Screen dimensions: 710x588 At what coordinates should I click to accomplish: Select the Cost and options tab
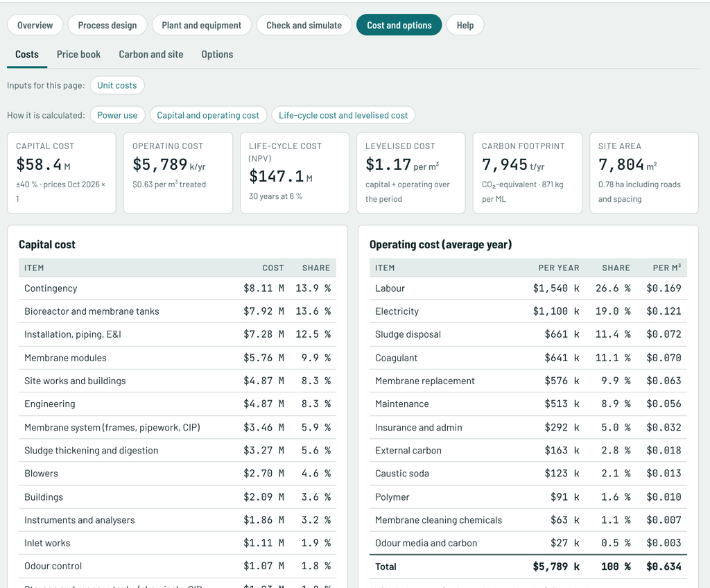(399, 25)
